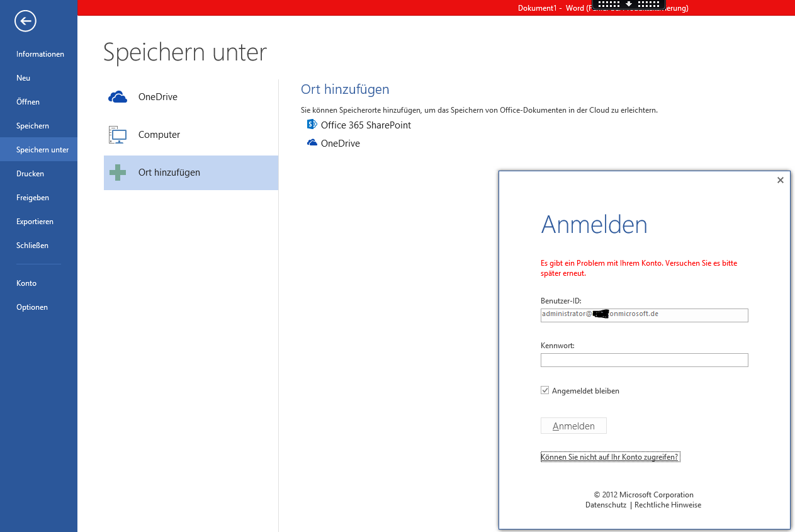Click the Speichern unter page heading
Viewport: 795px width, 532px height.
pyautogui.click(x=185, y=52)
